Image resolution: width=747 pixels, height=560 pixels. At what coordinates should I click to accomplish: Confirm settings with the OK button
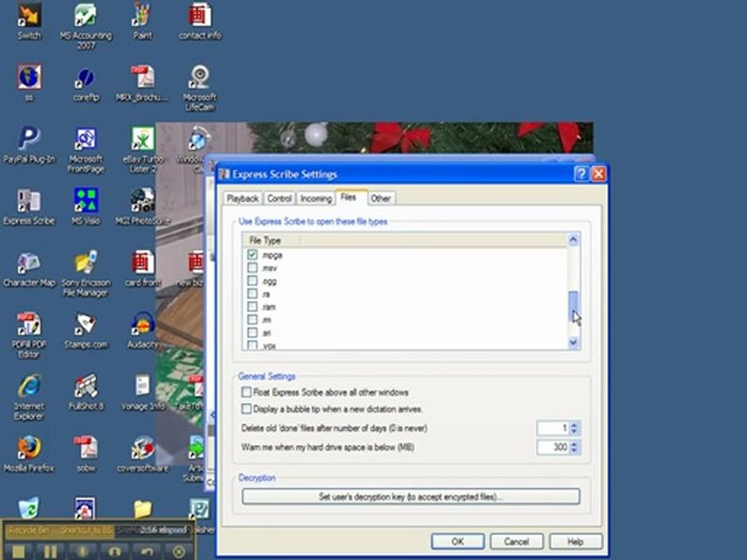(458, 541)
